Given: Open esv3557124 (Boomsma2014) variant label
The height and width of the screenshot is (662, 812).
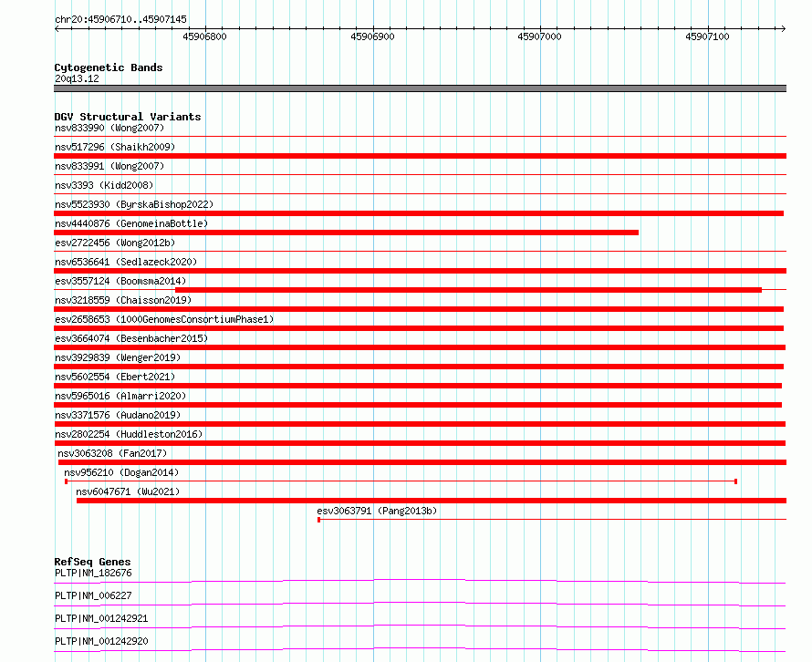Looking at the screenshot, I should 120,281.
